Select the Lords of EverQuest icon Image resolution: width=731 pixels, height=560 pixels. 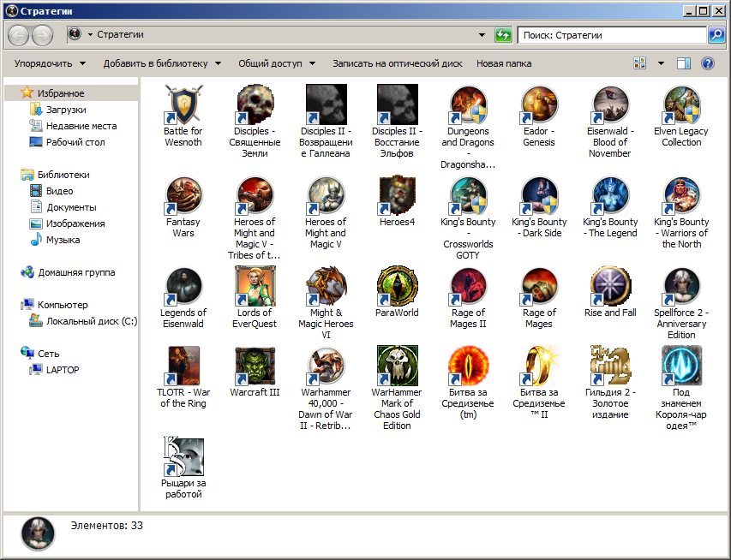click(255, 286)
